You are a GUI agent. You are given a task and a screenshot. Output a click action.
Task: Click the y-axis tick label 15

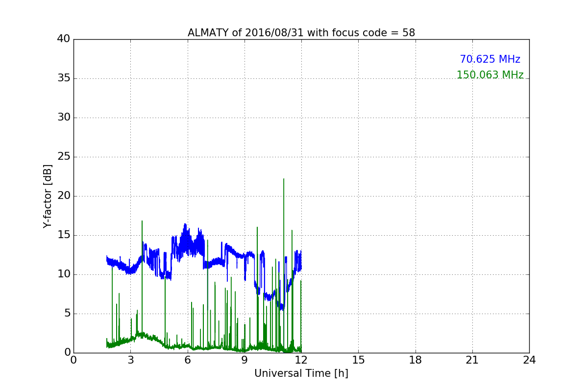tap(64, 235)
